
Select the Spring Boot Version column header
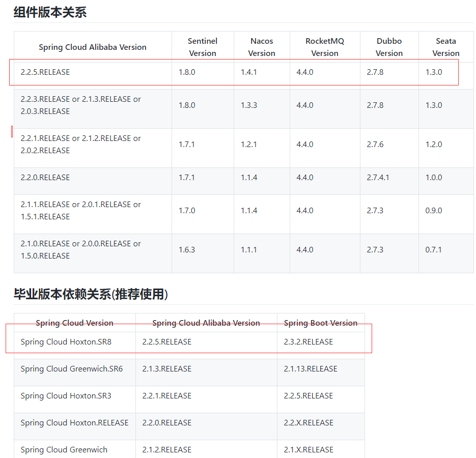tap(321, 323)
